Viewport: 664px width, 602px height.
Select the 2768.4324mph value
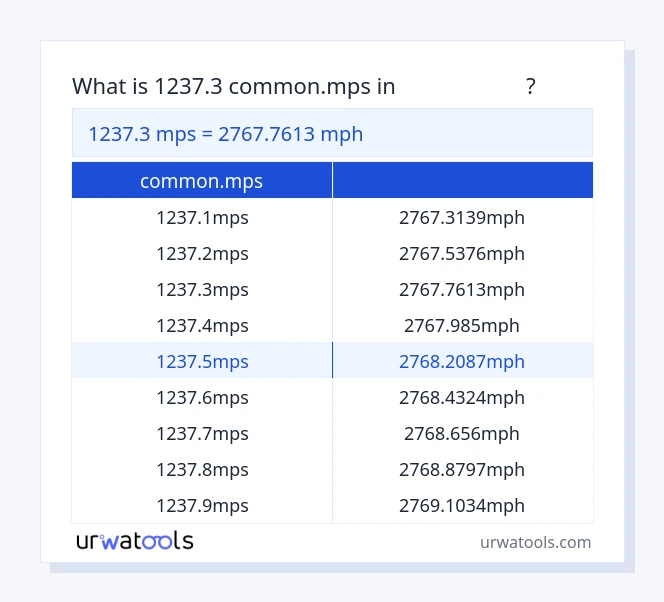[462, 397]
